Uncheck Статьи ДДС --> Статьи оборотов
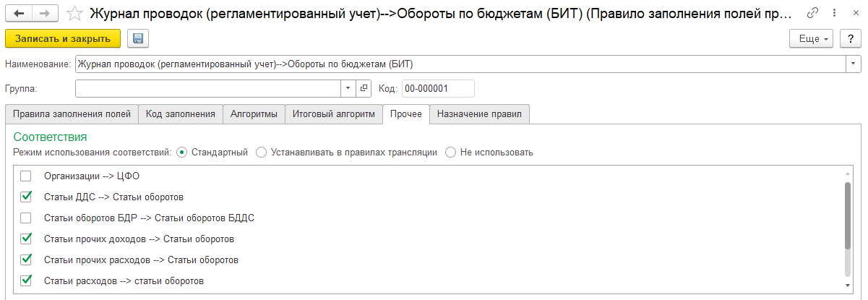Screen dimensions: 868x300 pyautogui.click(x=27, y=196)
